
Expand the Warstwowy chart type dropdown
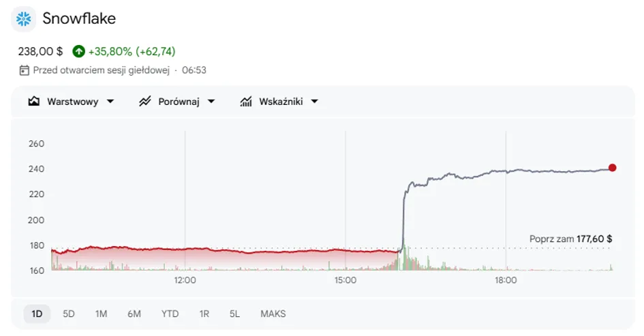pos(110,102)
